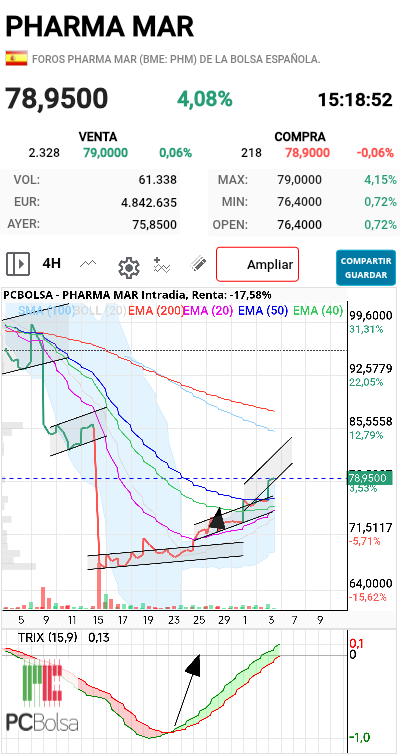Click the MIN value 76,4000
The width and height of the screenshot is (400, 754).
coord(300,202)
